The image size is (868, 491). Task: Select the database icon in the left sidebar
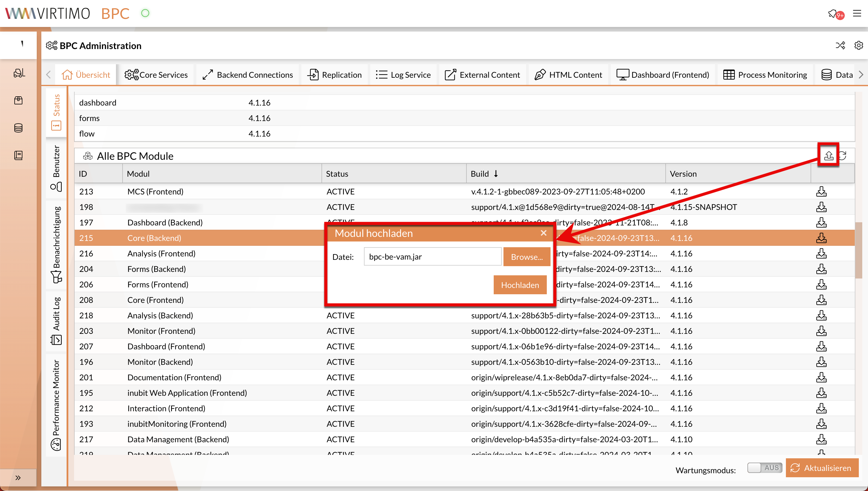(18, 128)
